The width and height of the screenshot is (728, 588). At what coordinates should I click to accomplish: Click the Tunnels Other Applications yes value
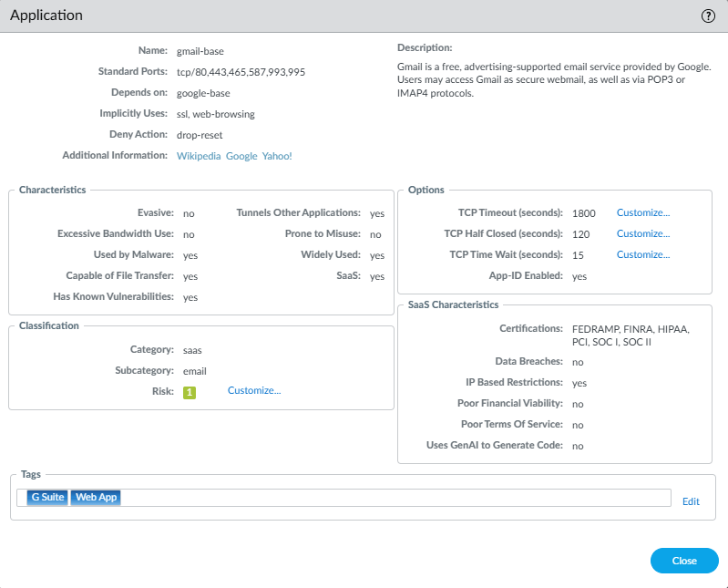point(377,213)
